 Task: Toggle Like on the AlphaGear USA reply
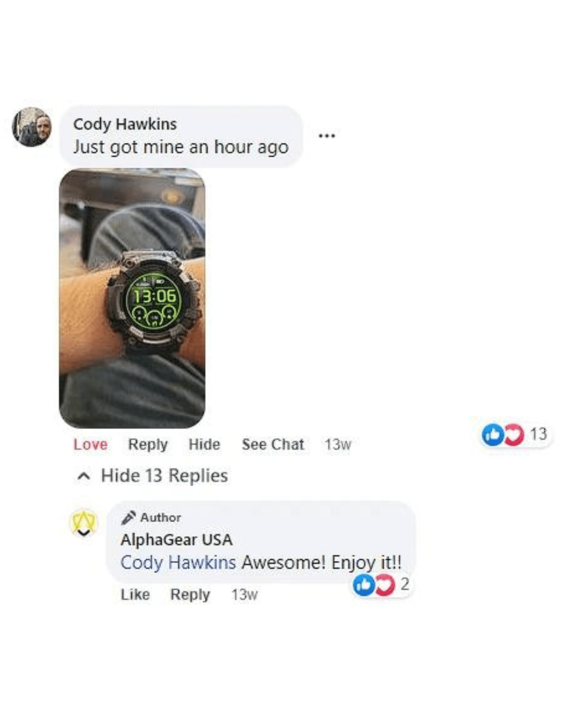[135, 595]
